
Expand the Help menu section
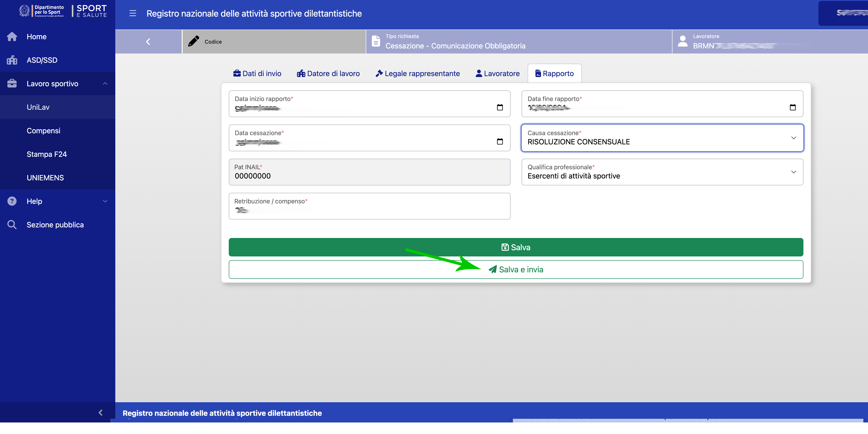click(x=105, y=201)
